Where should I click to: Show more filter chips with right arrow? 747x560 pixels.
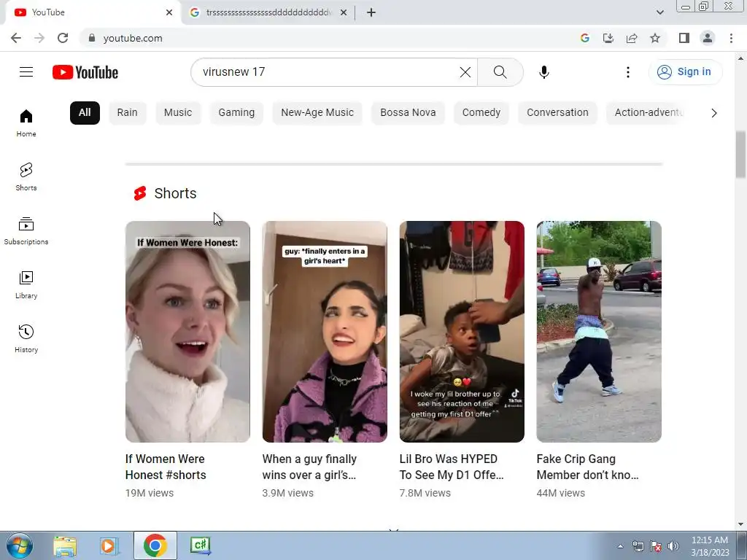[713, 113]
